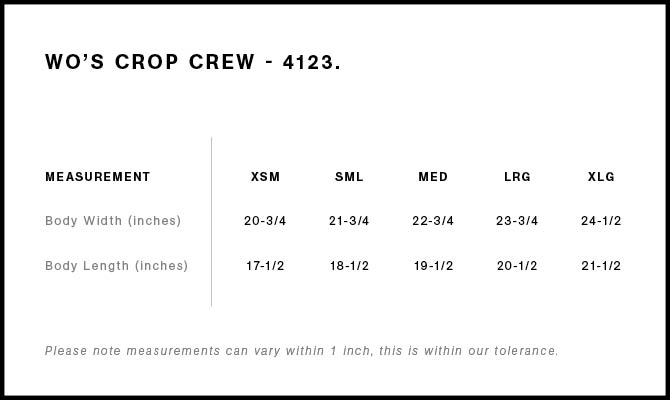The image size is (670, 400).
Task: Select the 18-1/2 body length cell
Action: [x=349, y=266]
